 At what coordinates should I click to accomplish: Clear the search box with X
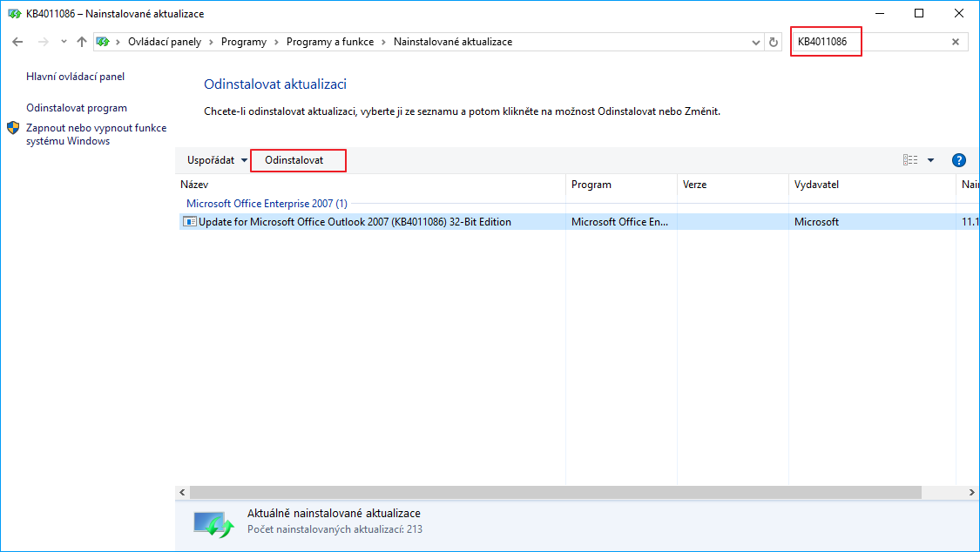click(956, 42)
